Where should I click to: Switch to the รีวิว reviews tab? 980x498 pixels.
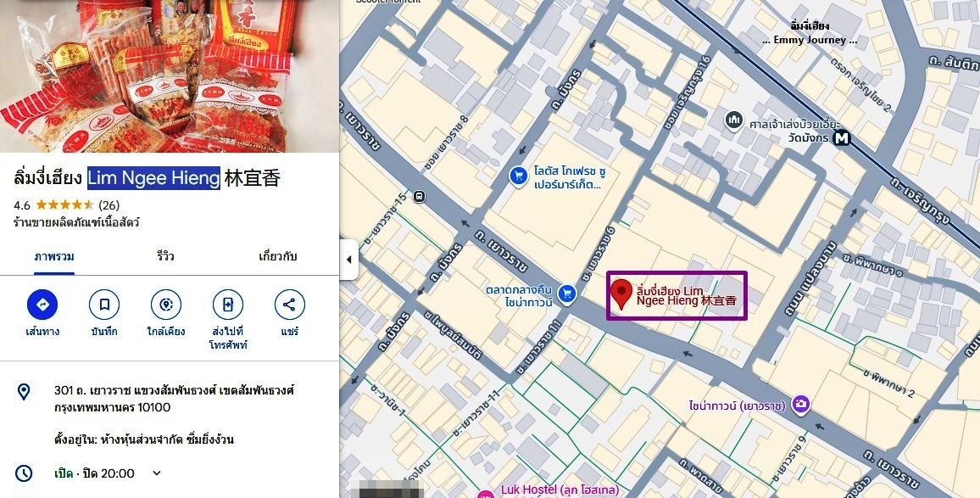165,256
